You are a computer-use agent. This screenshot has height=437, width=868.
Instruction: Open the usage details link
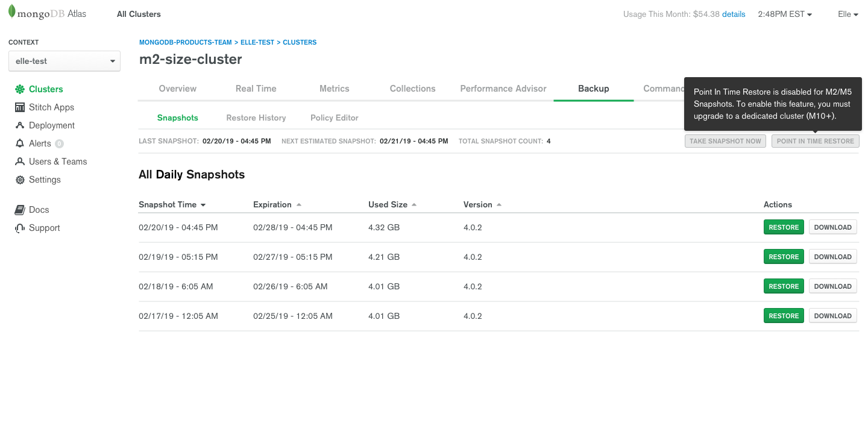[734, 14]
